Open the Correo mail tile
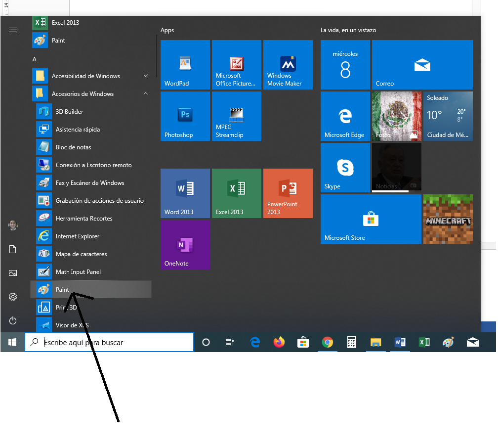 point(422,65)
